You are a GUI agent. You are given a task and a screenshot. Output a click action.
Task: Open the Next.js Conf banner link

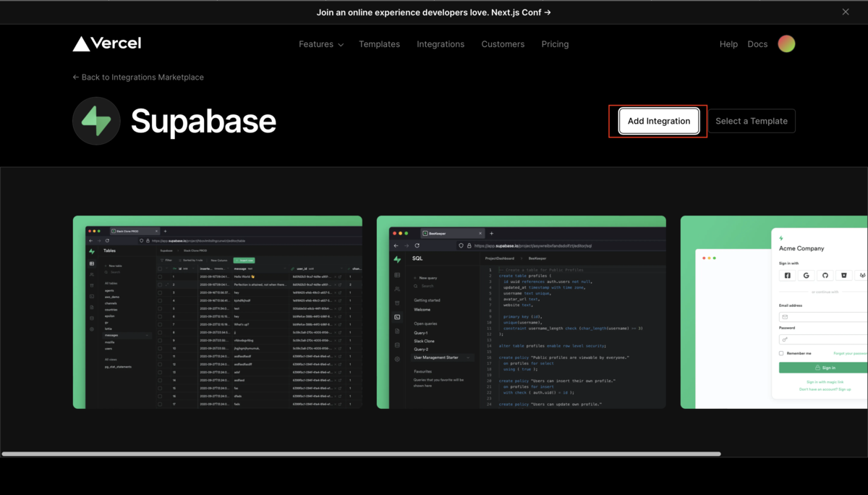pyautogui.click(x=434, y=12)
